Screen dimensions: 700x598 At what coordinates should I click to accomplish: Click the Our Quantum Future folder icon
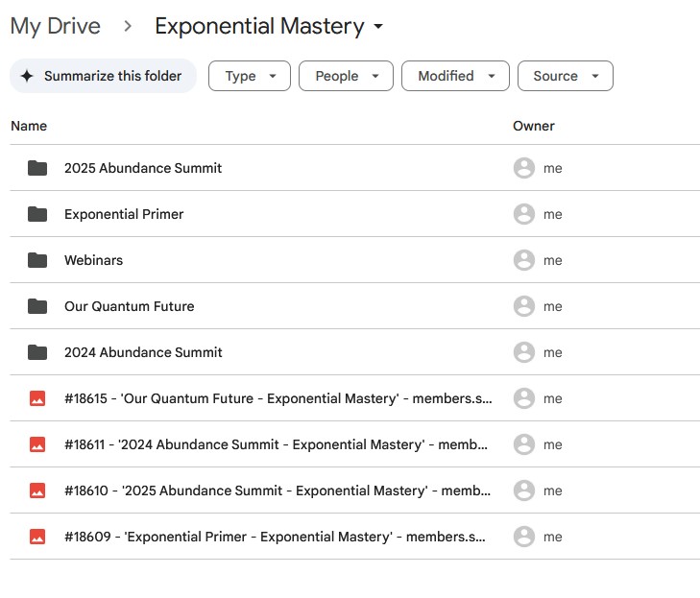pos(37,306)
